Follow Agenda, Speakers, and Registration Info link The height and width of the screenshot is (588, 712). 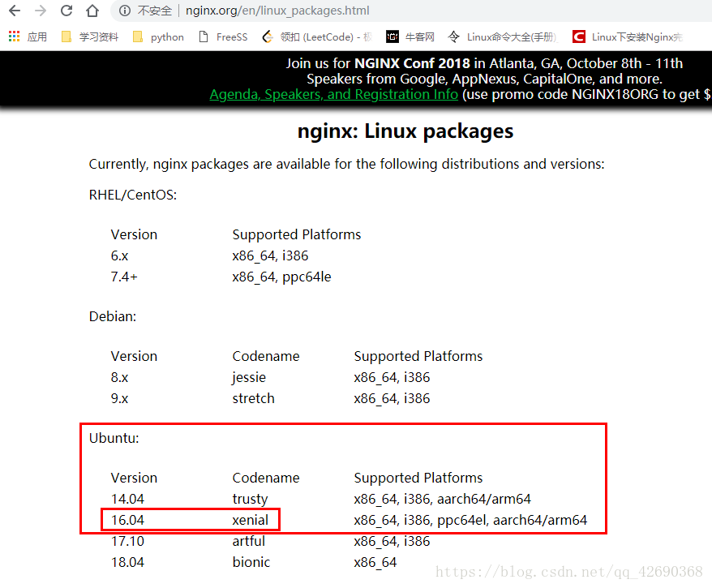pyautogui.click(x=334, y=94)
